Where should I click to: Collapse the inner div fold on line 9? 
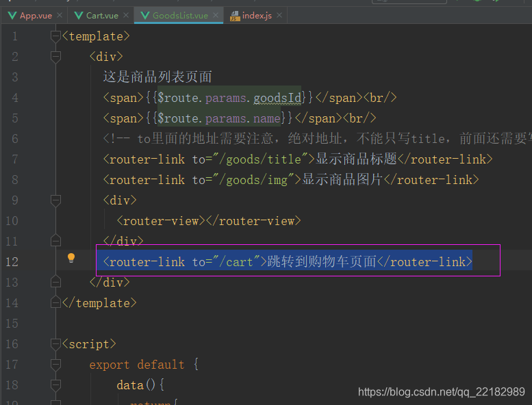(55, 200)
